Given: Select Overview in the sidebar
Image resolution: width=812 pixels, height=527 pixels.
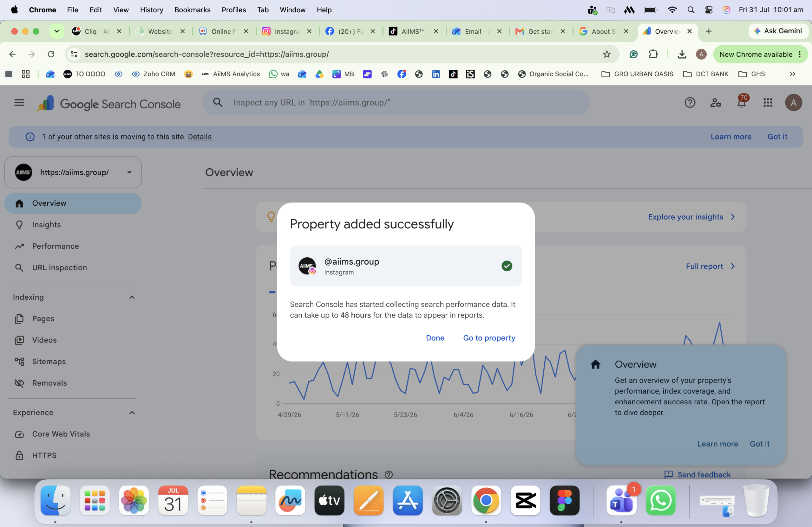Looking at the screenshot, I should tap(73, 203).
